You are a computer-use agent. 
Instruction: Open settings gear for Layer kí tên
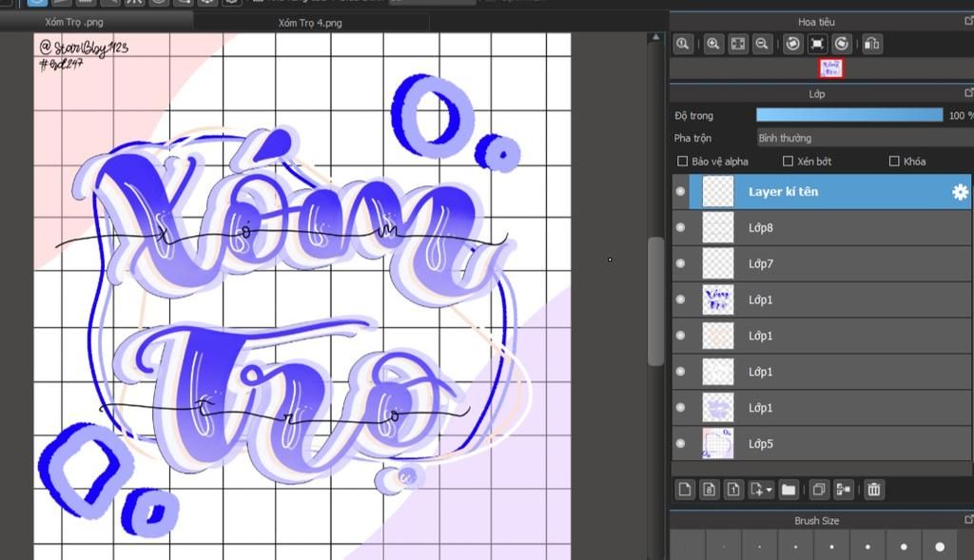point(960,192)
